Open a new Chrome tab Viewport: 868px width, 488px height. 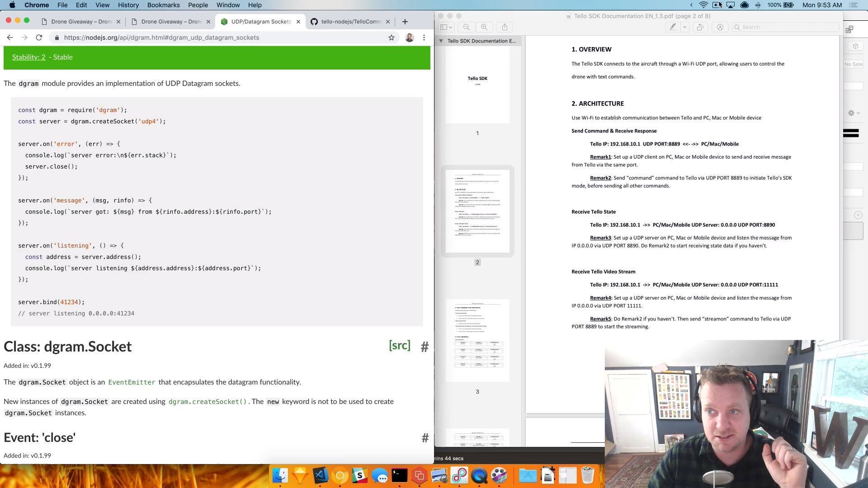click(405, 22)
